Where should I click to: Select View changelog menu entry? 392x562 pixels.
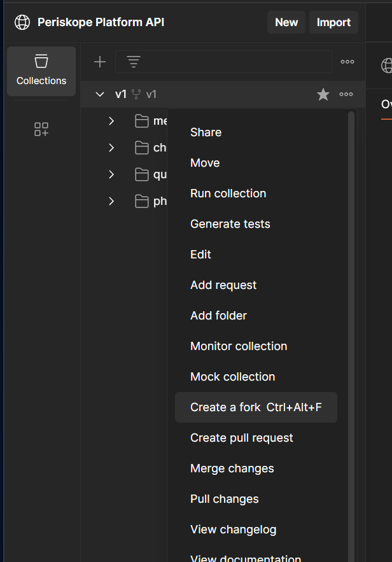coord(256,530)
